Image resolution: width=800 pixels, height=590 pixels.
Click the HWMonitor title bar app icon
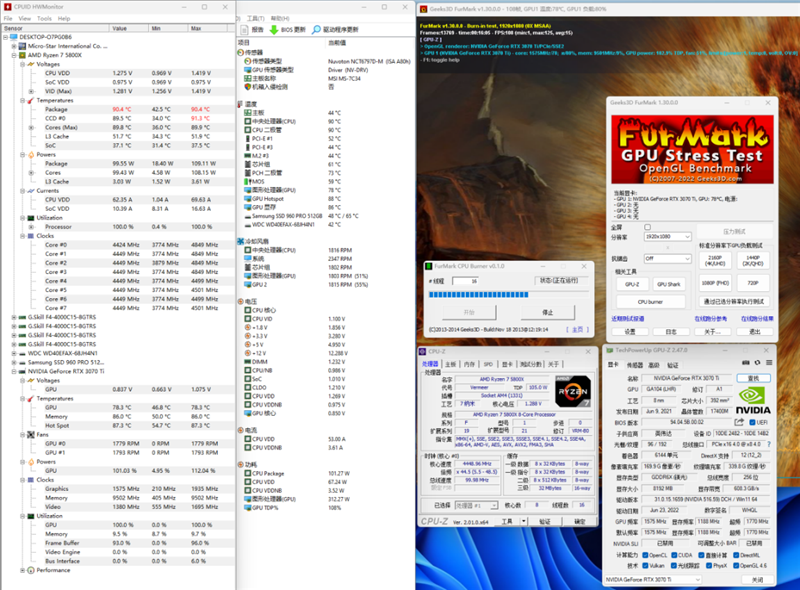pos(7,7)
